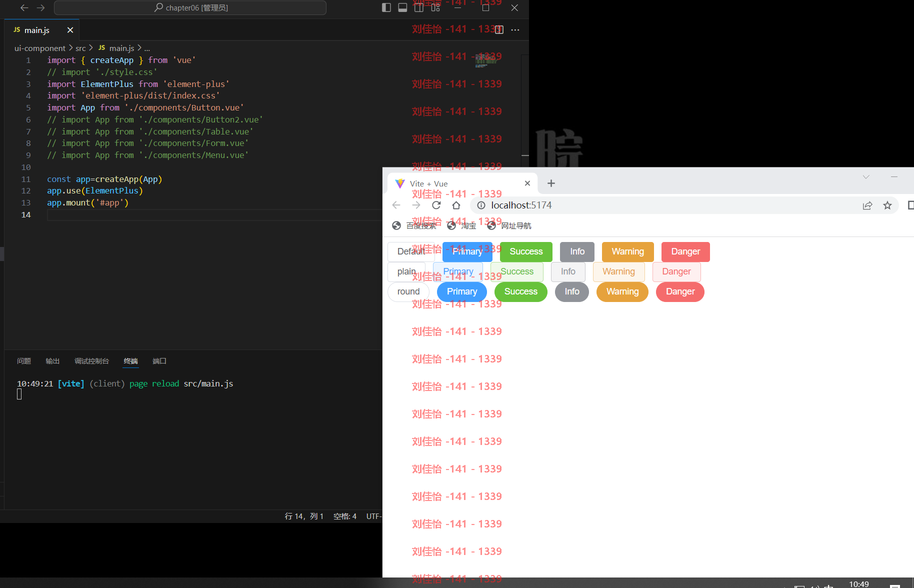Screen dimensions: 914x588
Task: Click the 行 14, 列 1 status entry
Action: point(304,516)
